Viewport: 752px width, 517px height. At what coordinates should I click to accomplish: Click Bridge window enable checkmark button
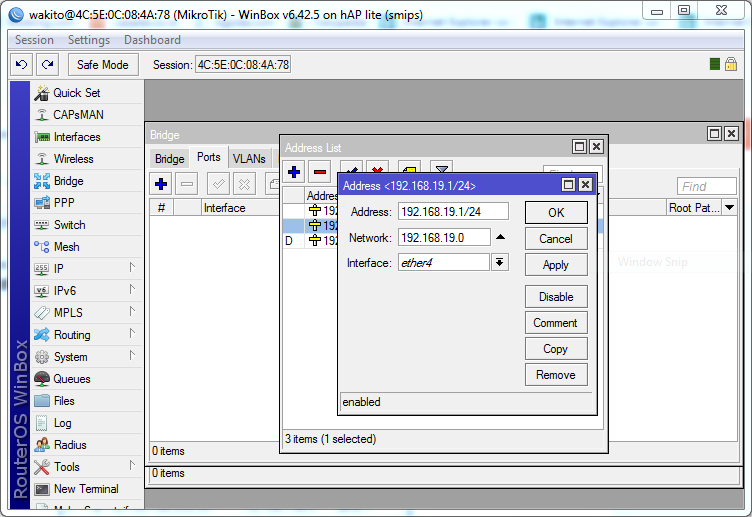[218, 184]
